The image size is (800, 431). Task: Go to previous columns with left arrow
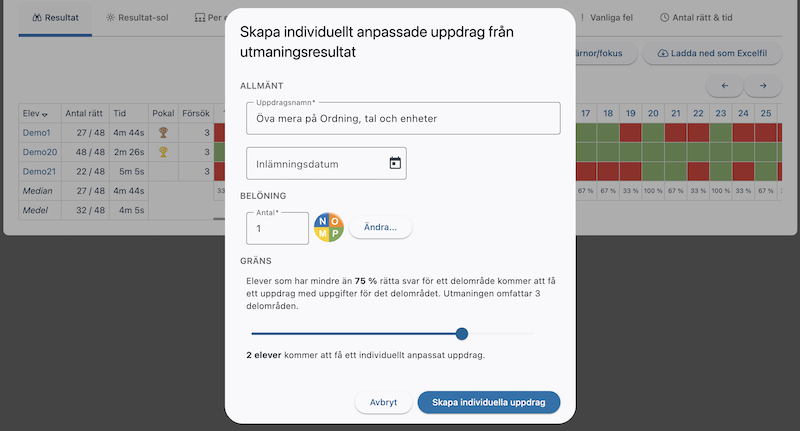[x=725, y=85]
